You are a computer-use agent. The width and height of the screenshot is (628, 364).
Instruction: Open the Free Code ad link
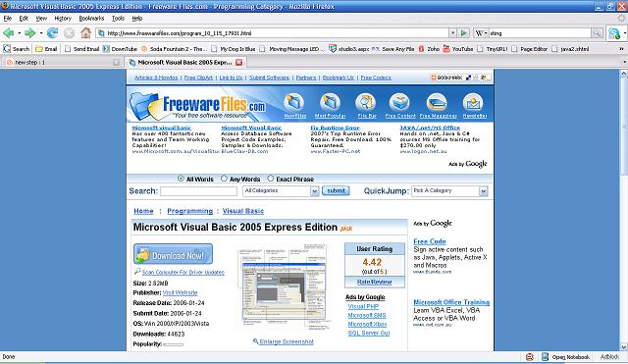(x=430, y=241)
